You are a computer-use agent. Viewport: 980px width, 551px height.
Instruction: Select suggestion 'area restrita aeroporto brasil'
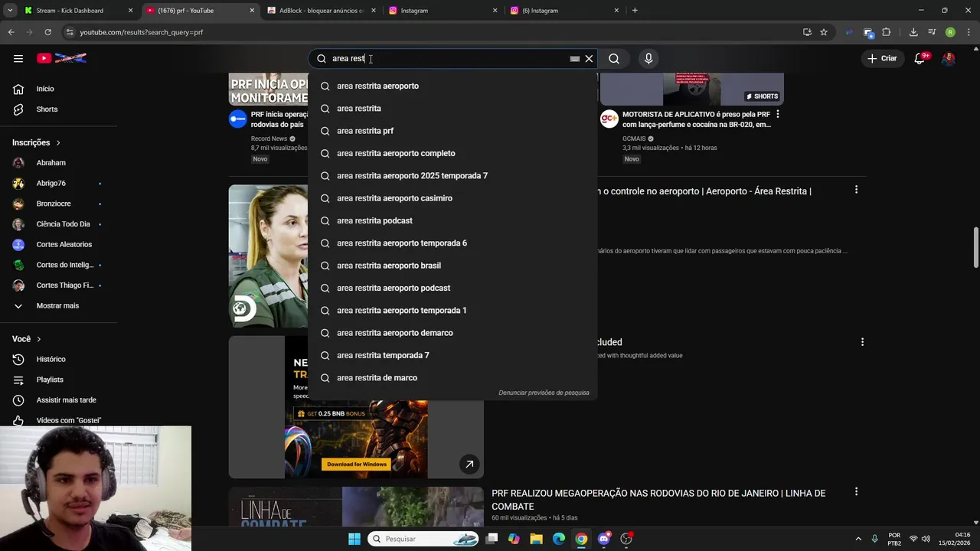click(x=452, y=266)
